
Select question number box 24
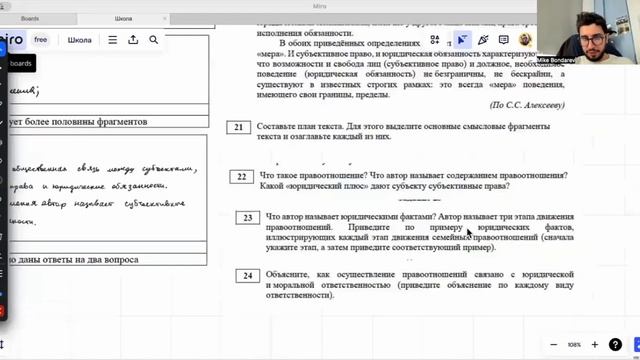pos(247,276)
